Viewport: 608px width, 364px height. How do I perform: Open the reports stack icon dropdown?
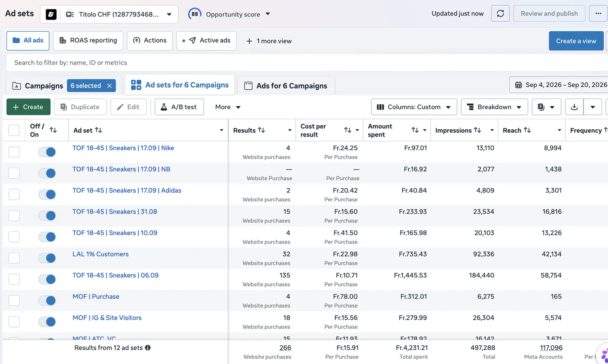[x=546, y=107]
